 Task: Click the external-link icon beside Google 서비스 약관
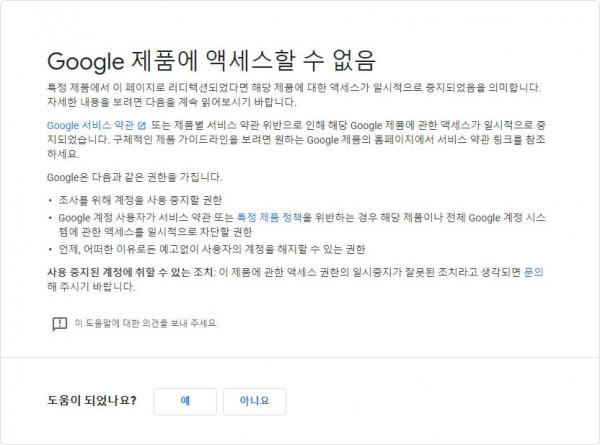click(142, 126)
